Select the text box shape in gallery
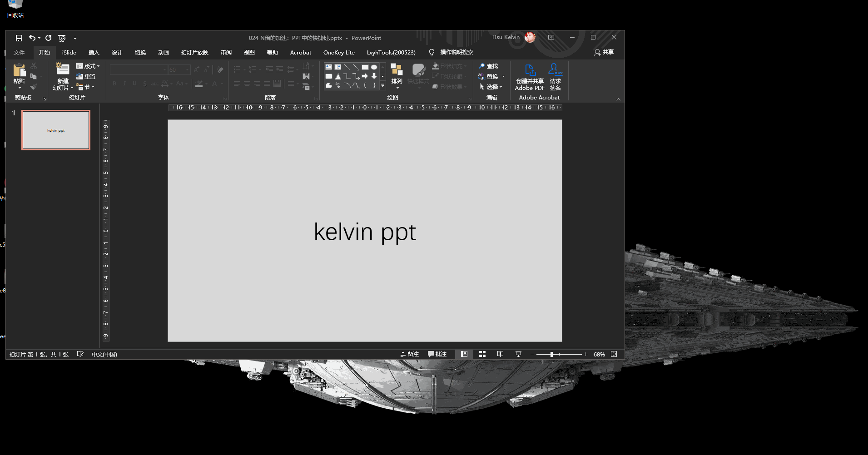The image size is (868, 455). click(x=329, y=67)
